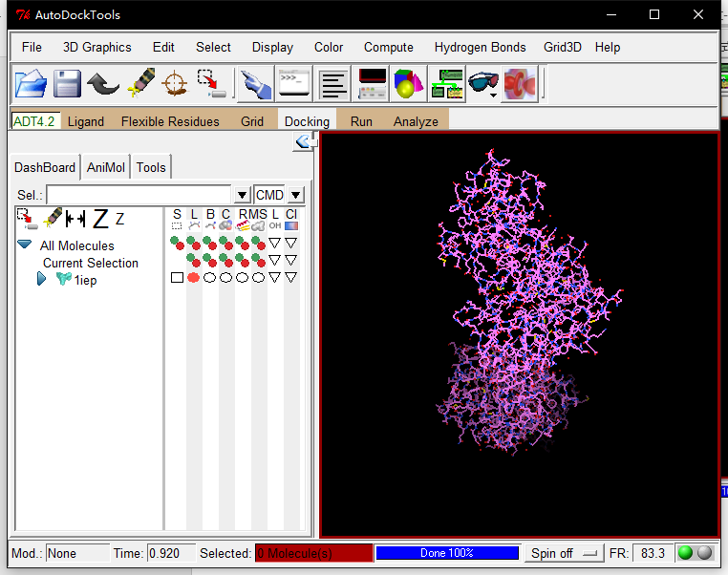Click the S select column header icon
The image size is (728, 575).
[x=177, y=220]
